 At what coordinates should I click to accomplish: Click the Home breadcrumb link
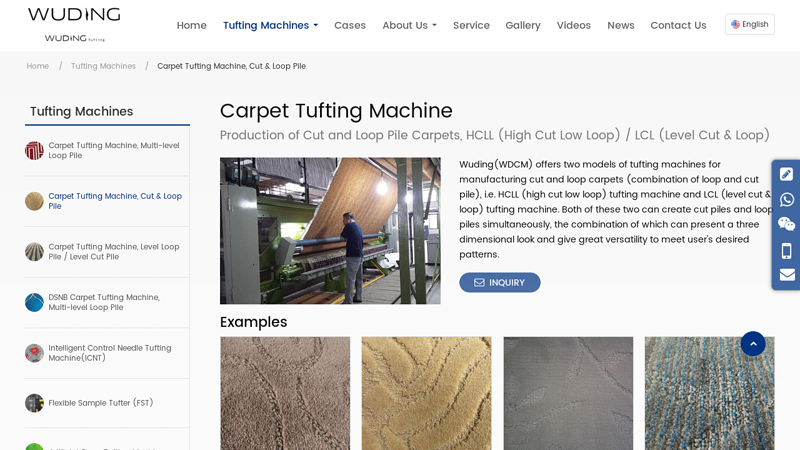click(x=38, y=66)
